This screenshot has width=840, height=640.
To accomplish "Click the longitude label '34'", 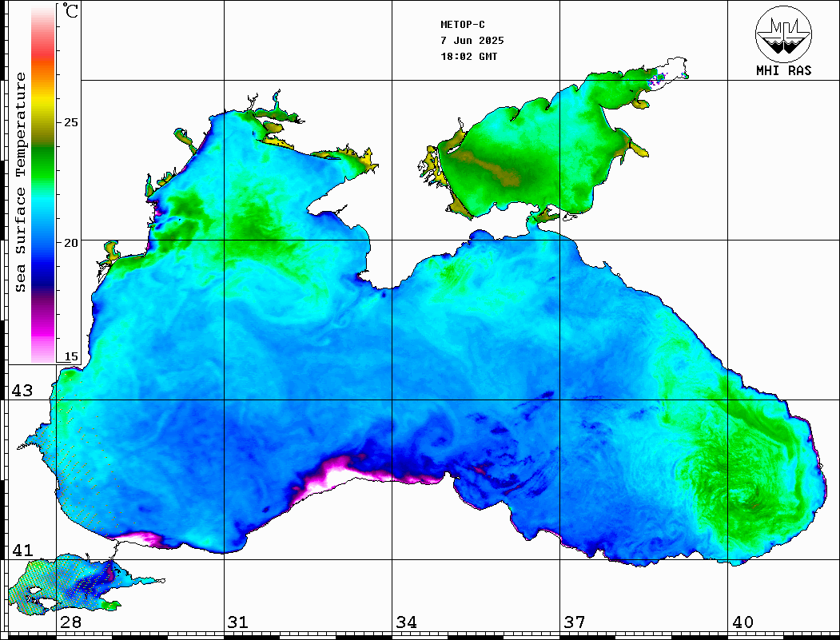I will [x=406, y=622].
